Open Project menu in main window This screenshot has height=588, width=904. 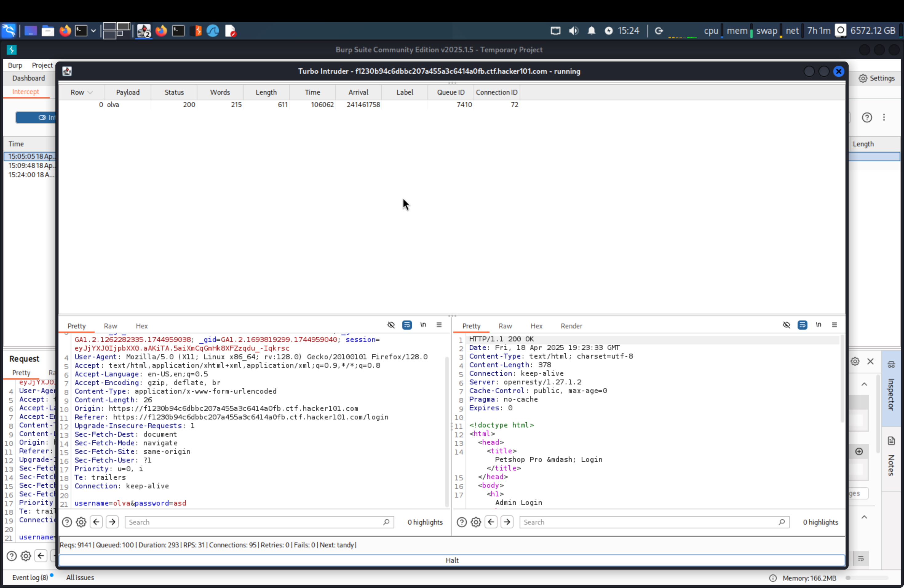click(x=42, y=65)
